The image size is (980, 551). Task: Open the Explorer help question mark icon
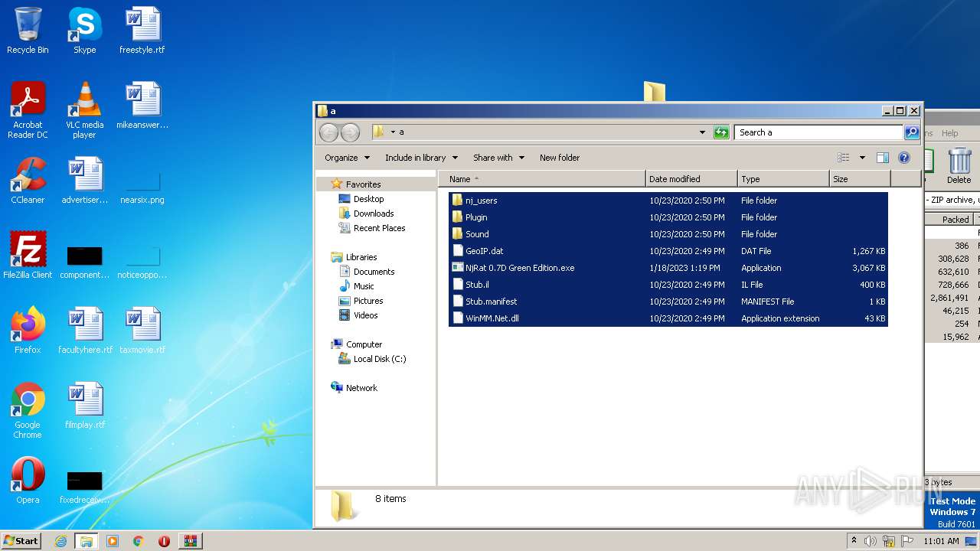[904, 158]
